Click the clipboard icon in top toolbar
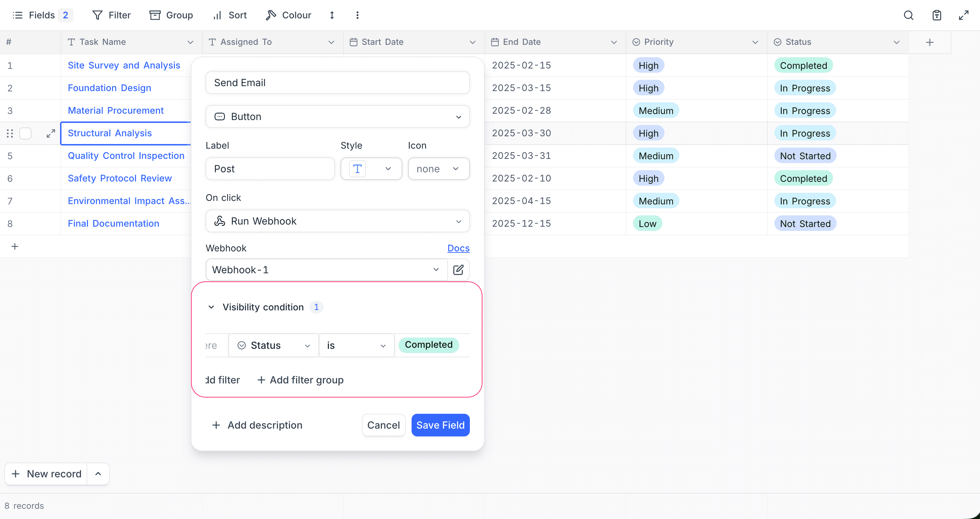Image resolution: width=980 pixels, height=519 pixels. (x=937, y=15)
